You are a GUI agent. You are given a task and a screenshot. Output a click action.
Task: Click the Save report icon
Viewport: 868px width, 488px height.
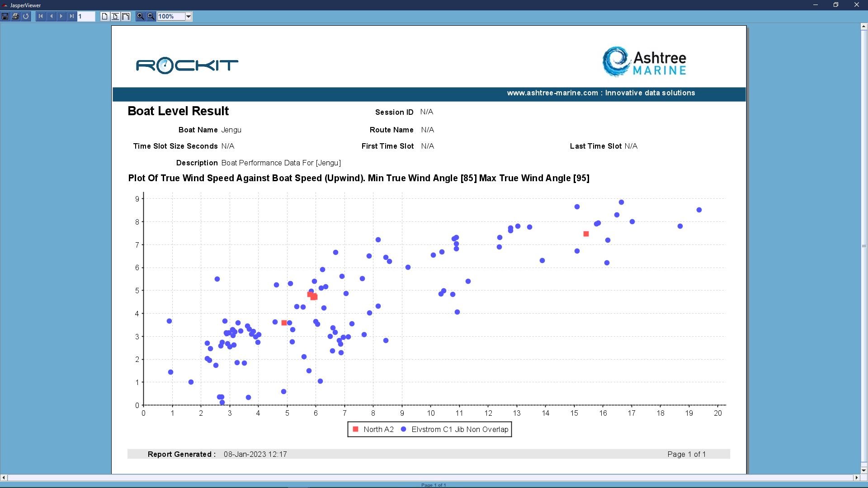[5, 16]
